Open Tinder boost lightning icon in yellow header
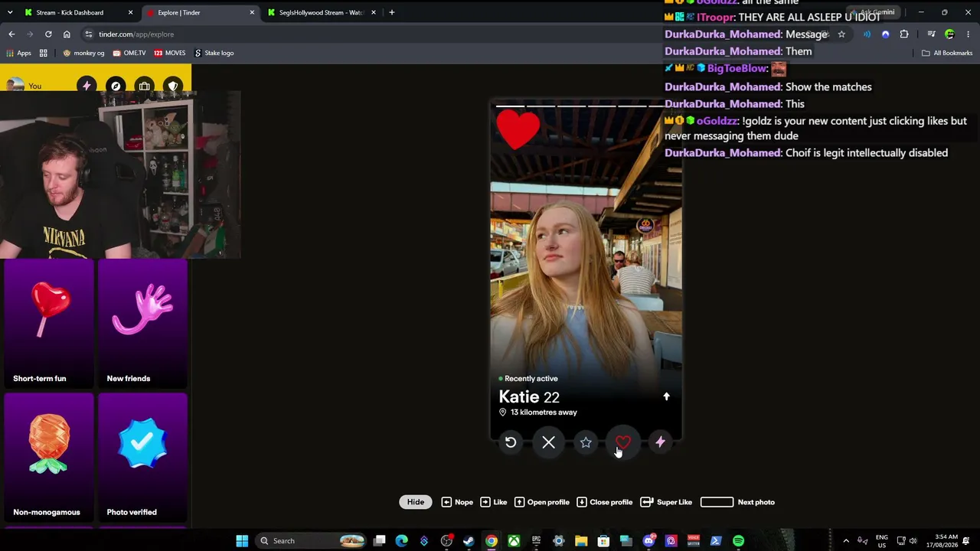 click(x=87, y=86)
